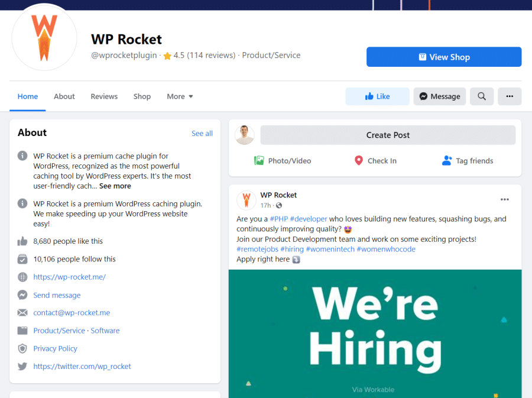Switch to the Home tab
This screenshot has width=532, height=398.
click(27, 96)
